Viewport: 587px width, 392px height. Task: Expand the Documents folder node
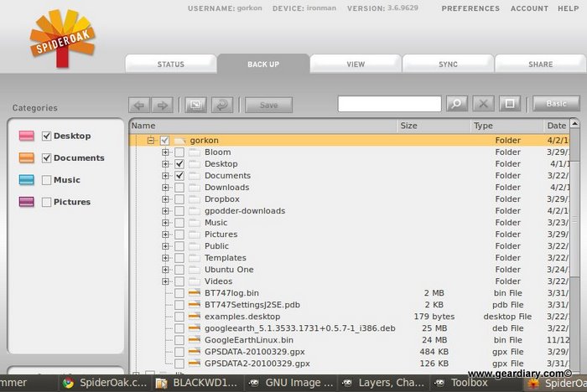coord(165,175)
